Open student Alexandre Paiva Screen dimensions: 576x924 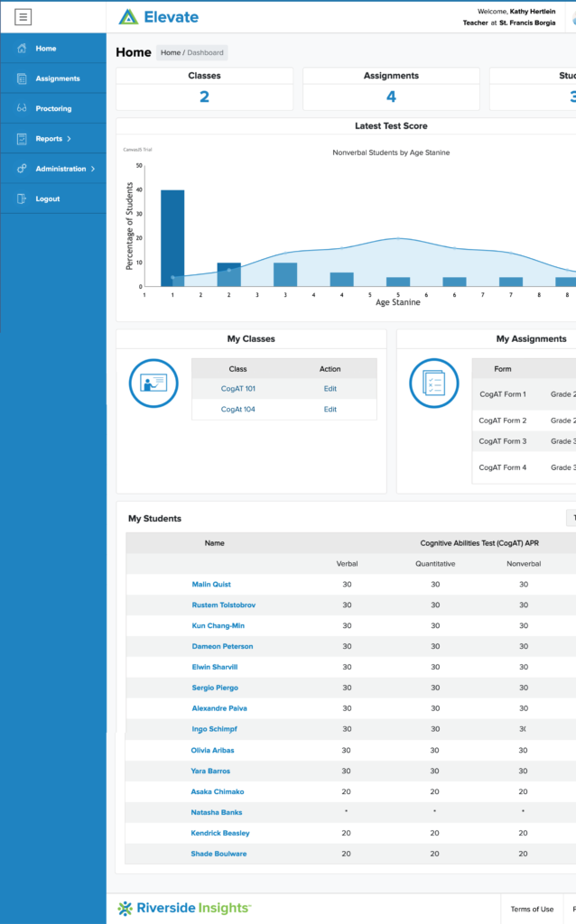click(x=219, y=707)
